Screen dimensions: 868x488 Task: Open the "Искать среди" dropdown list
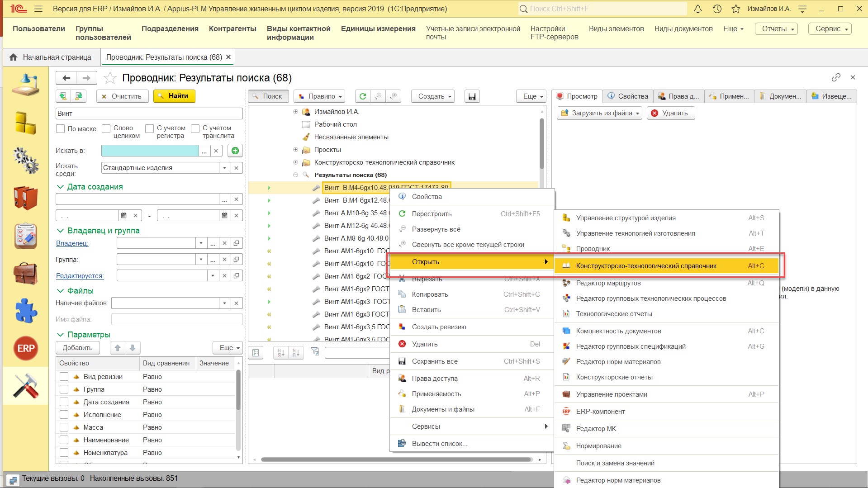(x=224, y=168)
